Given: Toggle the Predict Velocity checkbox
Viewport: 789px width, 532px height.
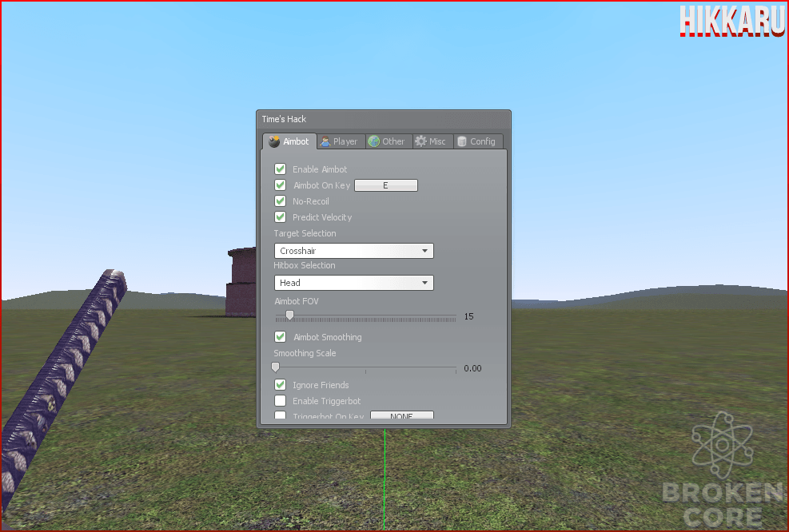Looking at the screenshot, I should (x=281, y=217).
